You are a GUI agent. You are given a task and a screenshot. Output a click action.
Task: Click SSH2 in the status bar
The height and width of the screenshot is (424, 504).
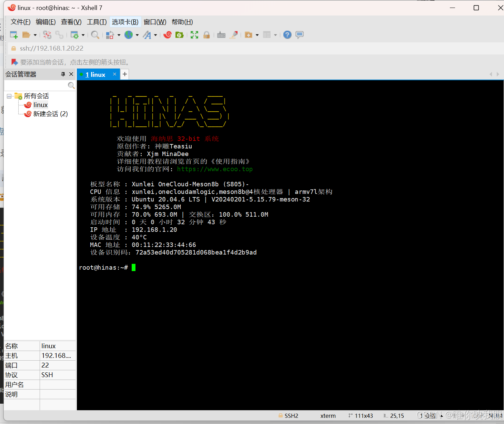point(291,416)
